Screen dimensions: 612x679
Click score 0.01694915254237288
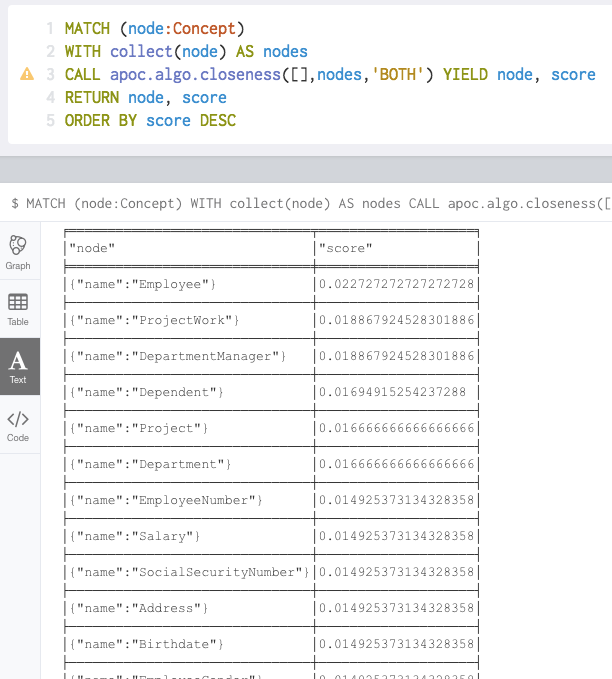(392, 392)
